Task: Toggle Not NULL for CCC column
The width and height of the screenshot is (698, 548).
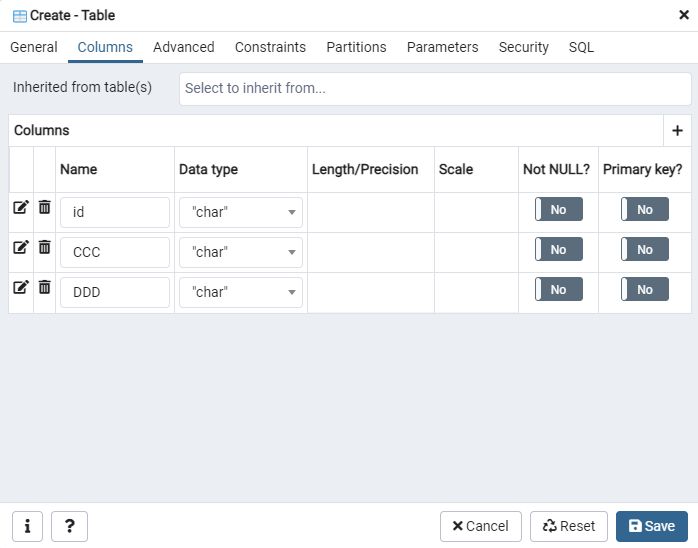Action: [x=559, y=249]
